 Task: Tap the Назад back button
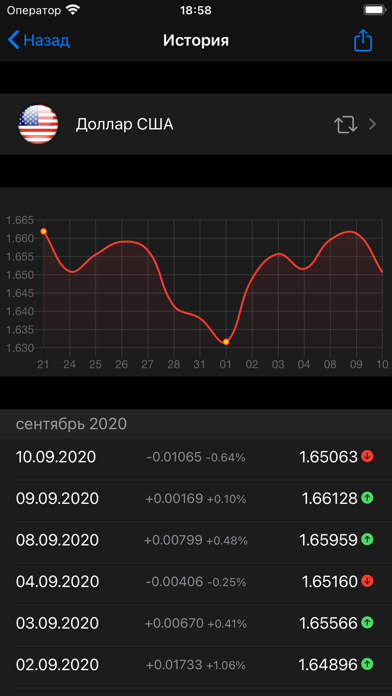(39, 40)
